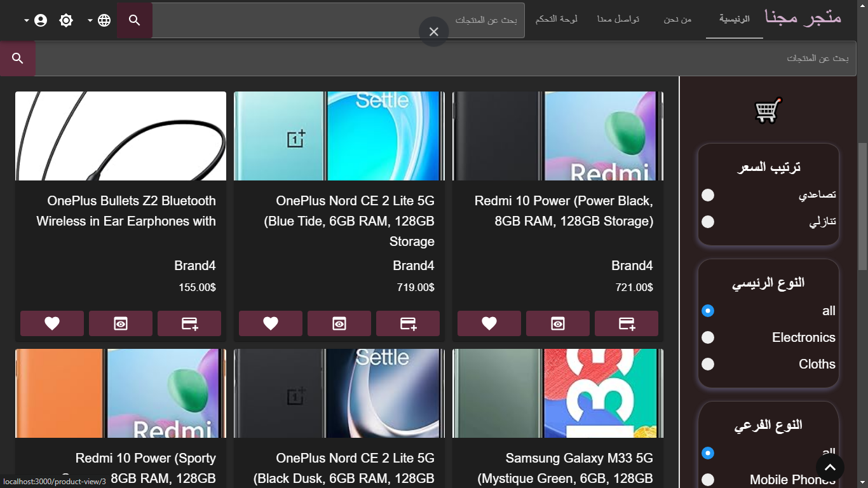Screen dimensions: 868x488
Task: Click the price 155.00$
Action: [197, 287]
